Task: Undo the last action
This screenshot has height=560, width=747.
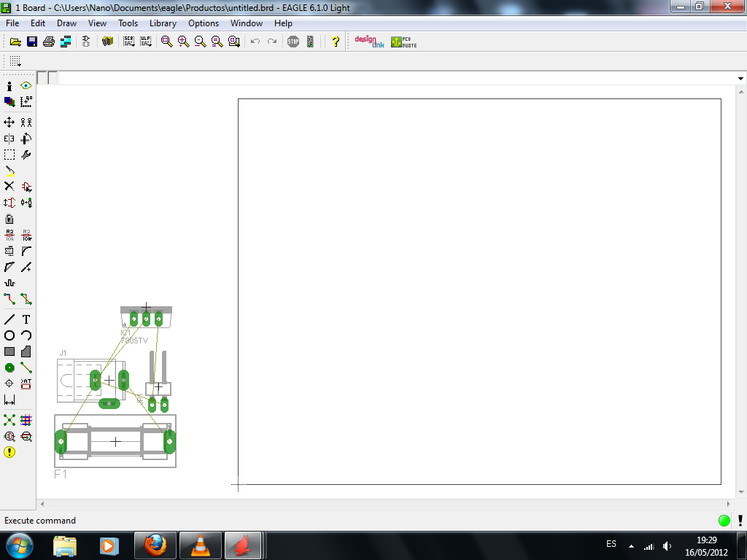Action: pyautogui.click(x=255, y=42)
